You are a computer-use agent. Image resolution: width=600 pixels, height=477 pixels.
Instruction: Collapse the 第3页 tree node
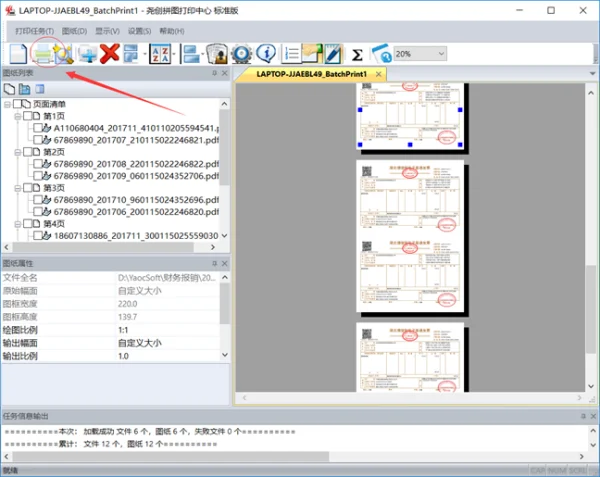[17, 188]
